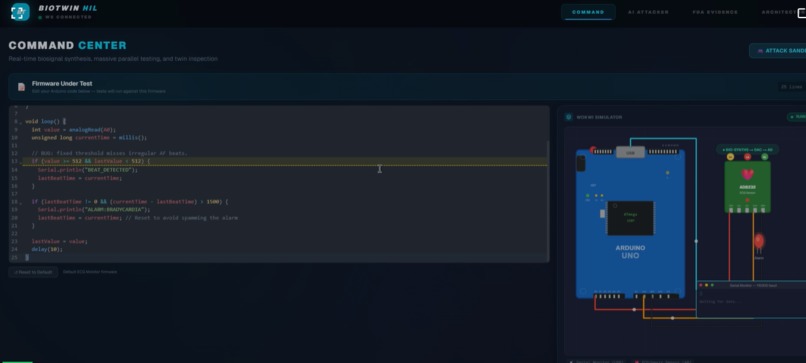Viewport: 806px width, 363px height.
Task: Click the "Firmware Under Test" title
Action: (62, 83)
